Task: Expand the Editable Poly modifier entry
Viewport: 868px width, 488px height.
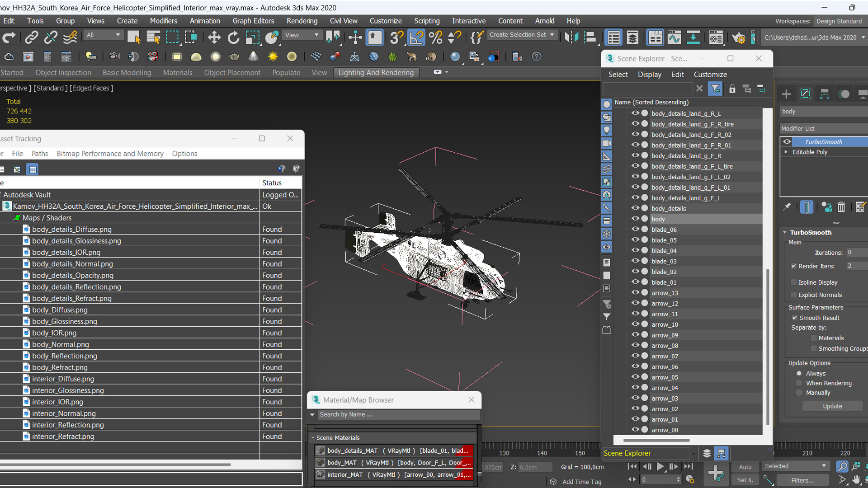Action: [x=786, y=152]
